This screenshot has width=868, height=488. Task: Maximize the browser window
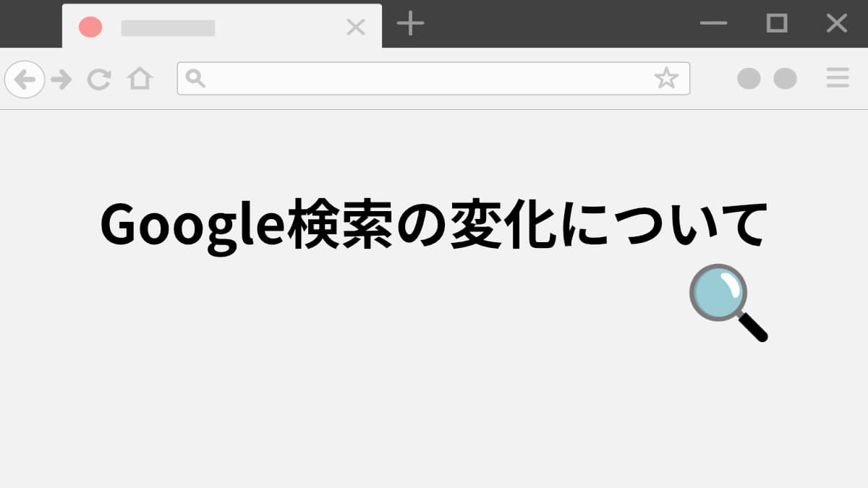(777, 23)
